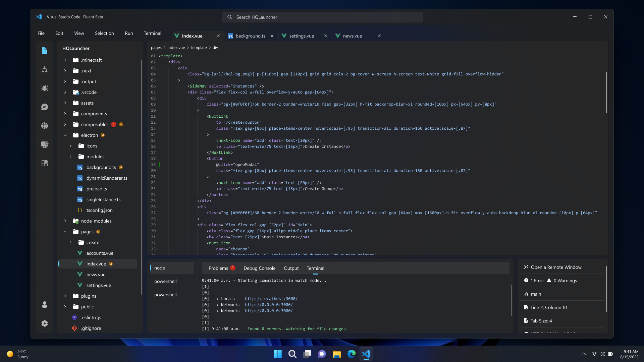Switch to the Output panel tab
Screen dimensions: 644x362
pyautogui.click(x=291, y=268)
